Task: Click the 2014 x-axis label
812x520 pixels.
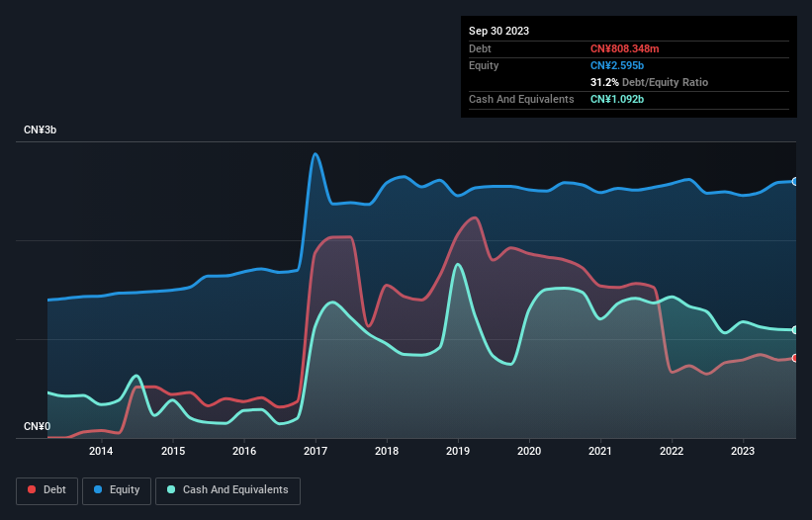Action: [101, 451]
